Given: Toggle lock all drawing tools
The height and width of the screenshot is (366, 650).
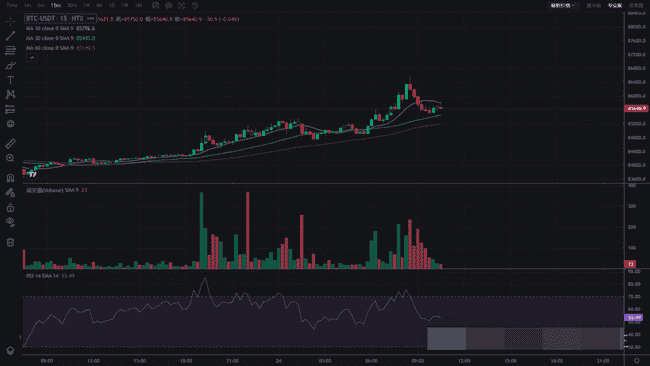Looking at the screenshot, I should (x=10, y=207).
